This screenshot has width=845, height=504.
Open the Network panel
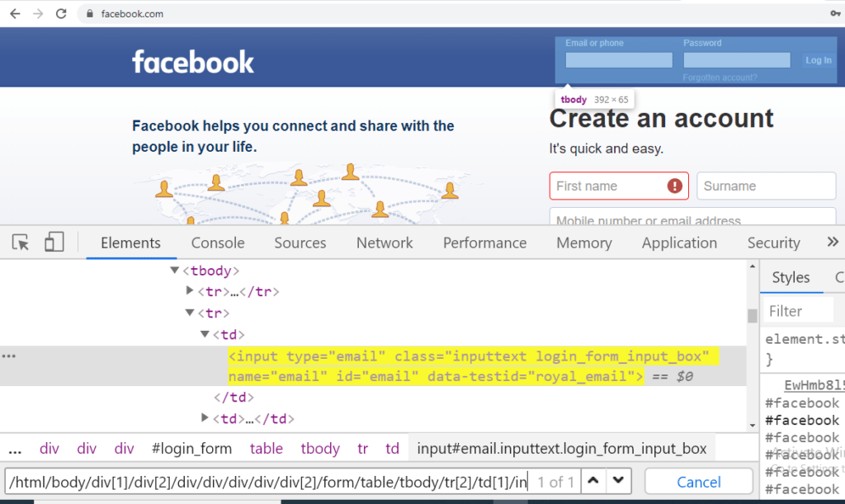(384, 242)
